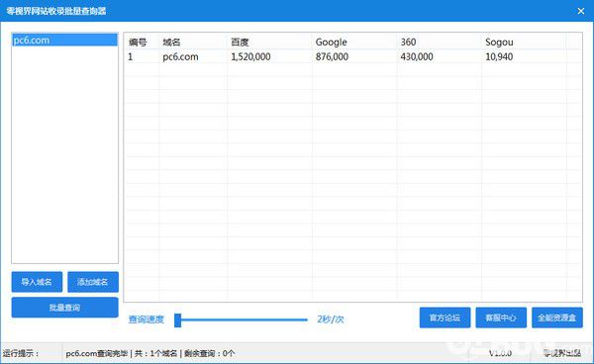Click the V1.0.0 version text
594x364 pixels.
(x=500, y=353)
